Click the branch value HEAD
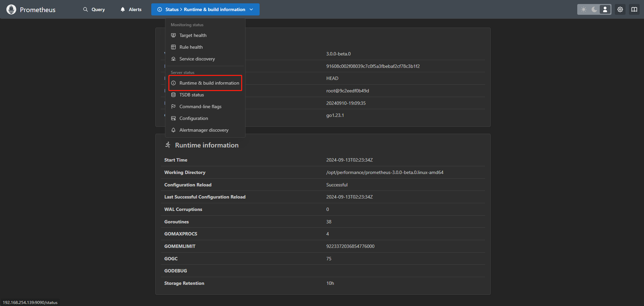Image resolution: width=644 pixels, height=306 pixels. [332, 78]
